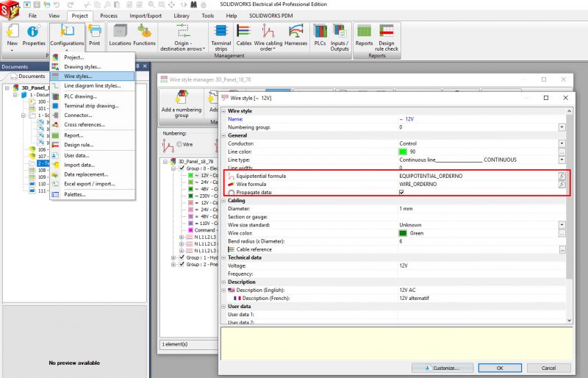Browse Cable reference ellipsis button

(562, 249)
